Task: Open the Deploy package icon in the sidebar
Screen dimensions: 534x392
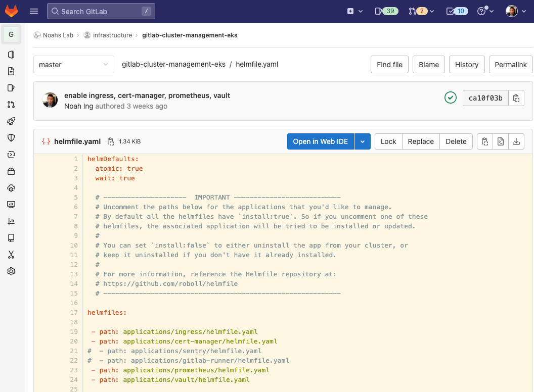Action: (x=11, y=171)
